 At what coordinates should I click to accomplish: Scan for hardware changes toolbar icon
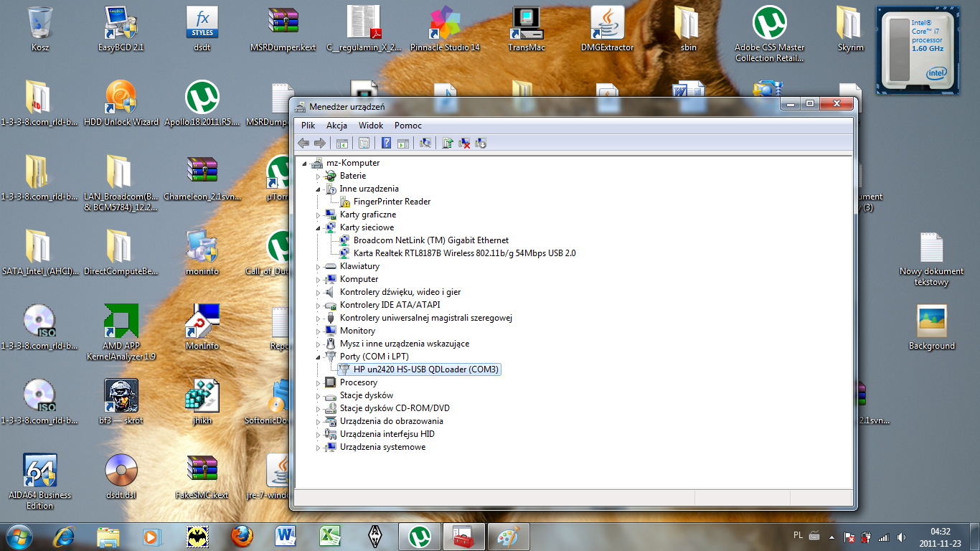(425, 143)
